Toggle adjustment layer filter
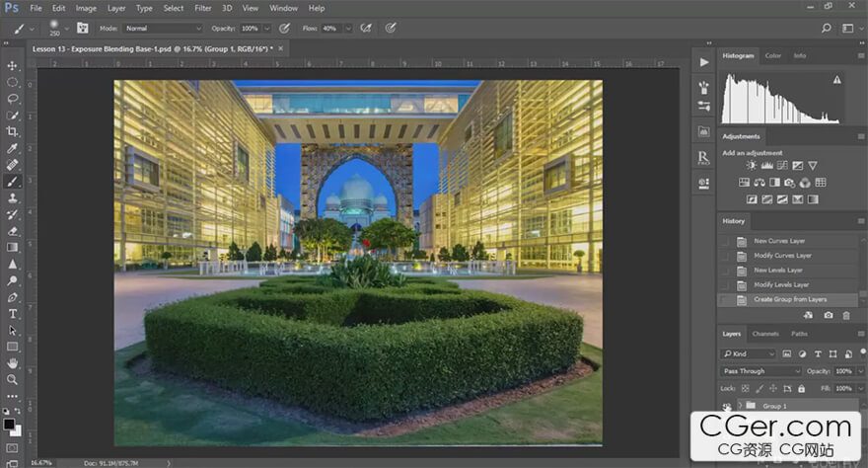 click(802, 353)
